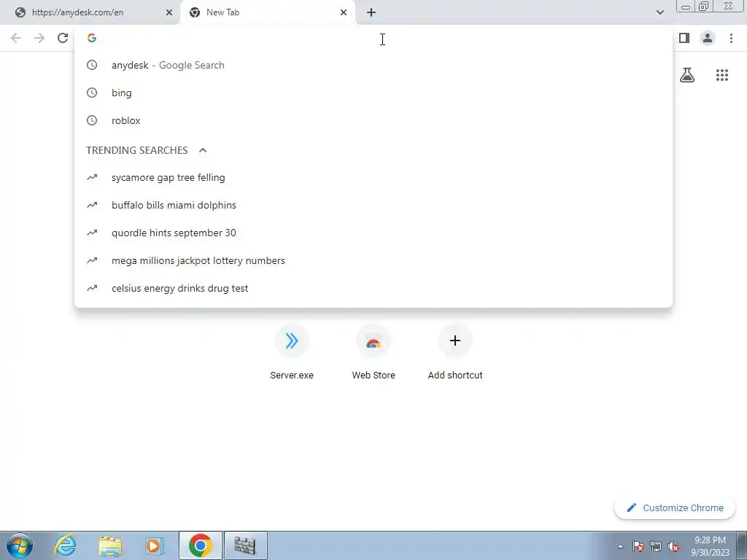Reload the current page
This screenshot has height=560, width=747.
(x=63, y=38)
